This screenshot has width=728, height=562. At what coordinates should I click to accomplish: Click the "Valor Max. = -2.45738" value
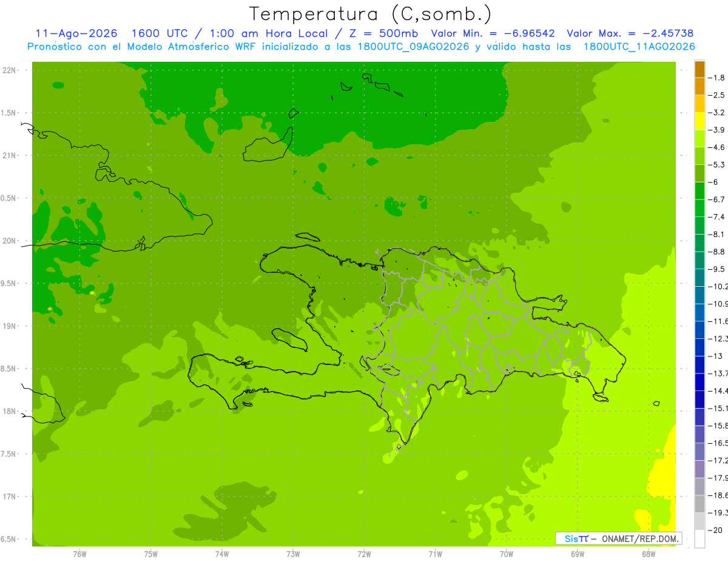pos(630,33)
